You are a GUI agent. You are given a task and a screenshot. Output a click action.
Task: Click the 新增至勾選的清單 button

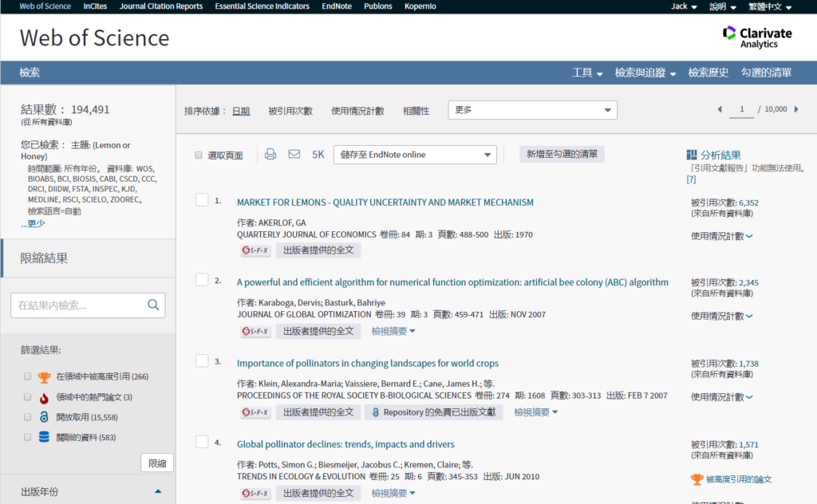pos(562,154)
